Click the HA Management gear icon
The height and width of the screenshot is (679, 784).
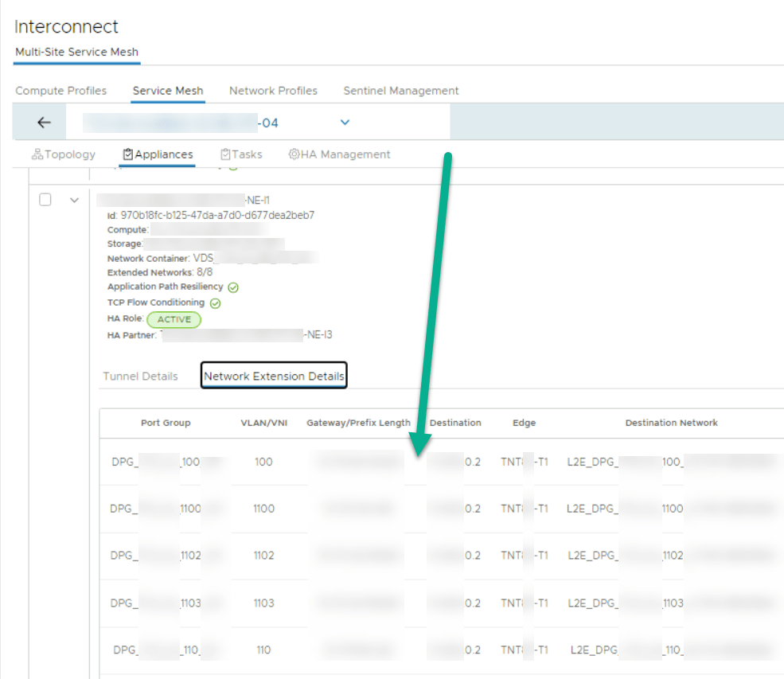[294, 154]
